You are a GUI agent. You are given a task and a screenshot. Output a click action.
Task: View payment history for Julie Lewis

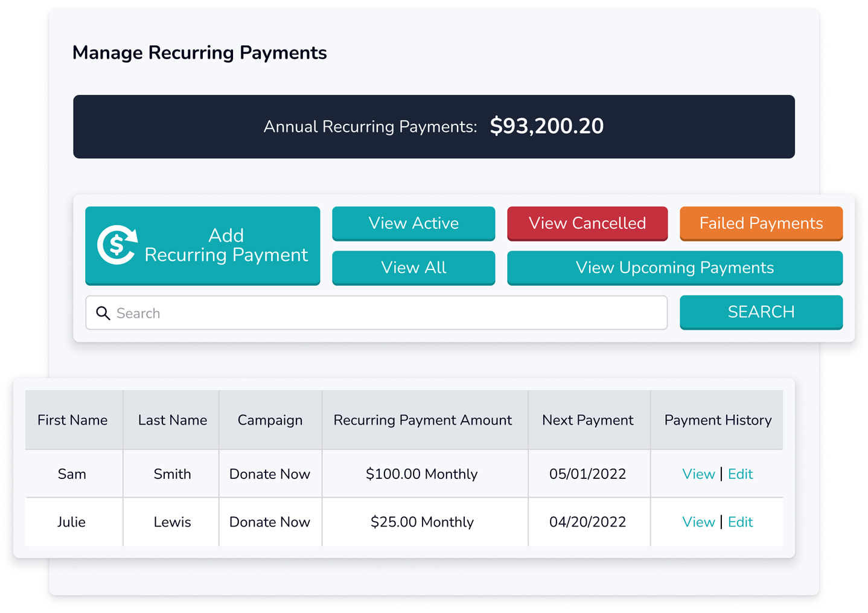698,522
